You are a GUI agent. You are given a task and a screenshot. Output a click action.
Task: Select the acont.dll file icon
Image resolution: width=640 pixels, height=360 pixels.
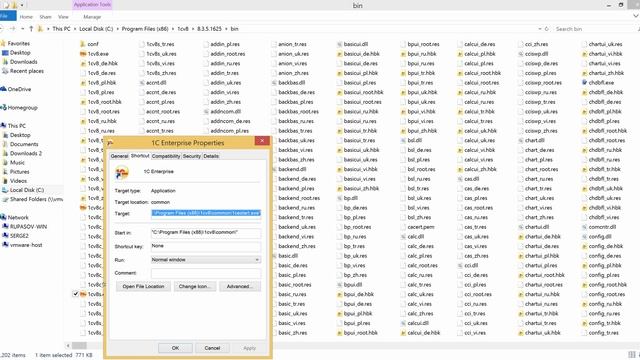tap(142, 83)
